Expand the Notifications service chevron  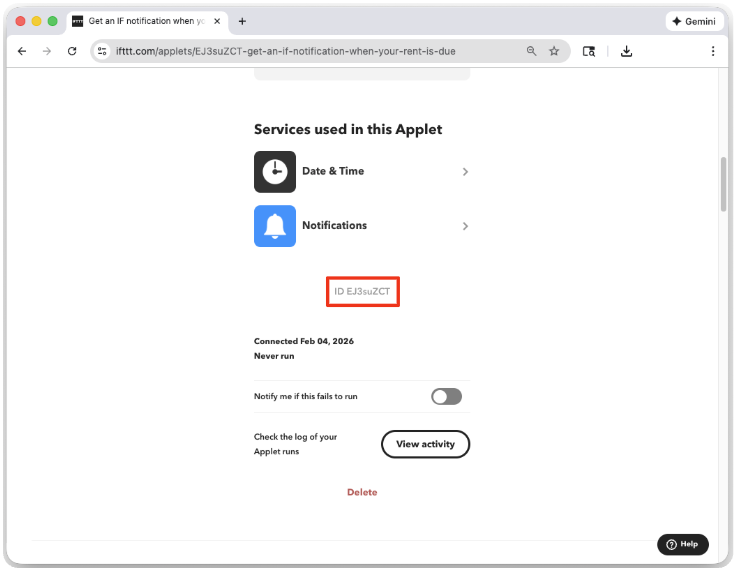coord(465,226)
